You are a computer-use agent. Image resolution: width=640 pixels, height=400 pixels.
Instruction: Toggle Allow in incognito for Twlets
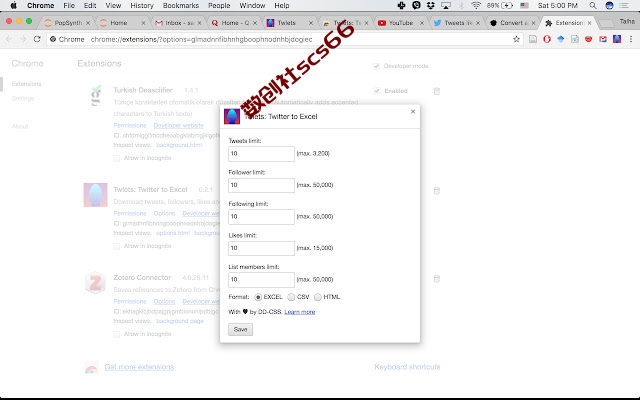[116, 247]
